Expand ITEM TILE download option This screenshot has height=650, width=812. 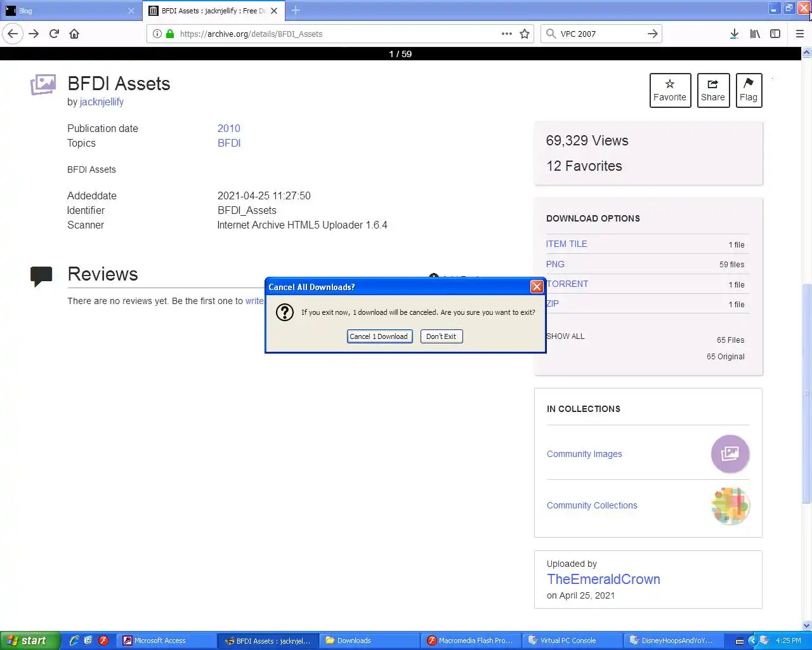[566, 244]
